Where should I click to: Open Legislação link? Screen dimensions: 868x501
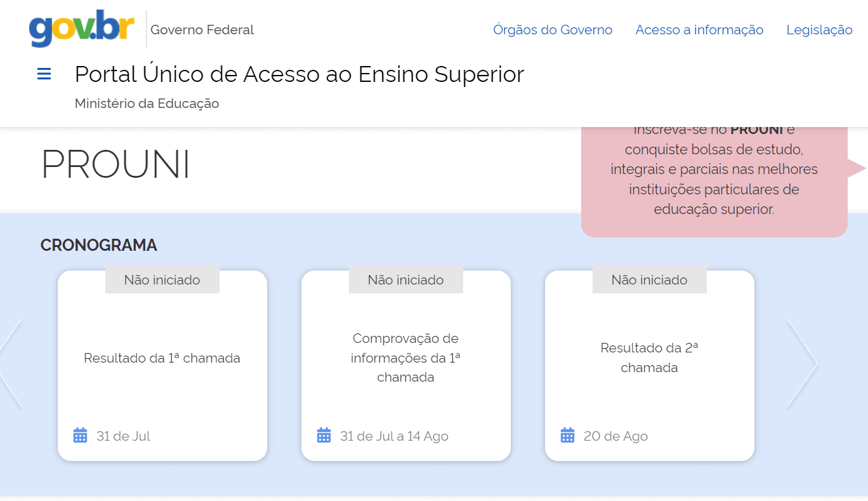point(819,30)
